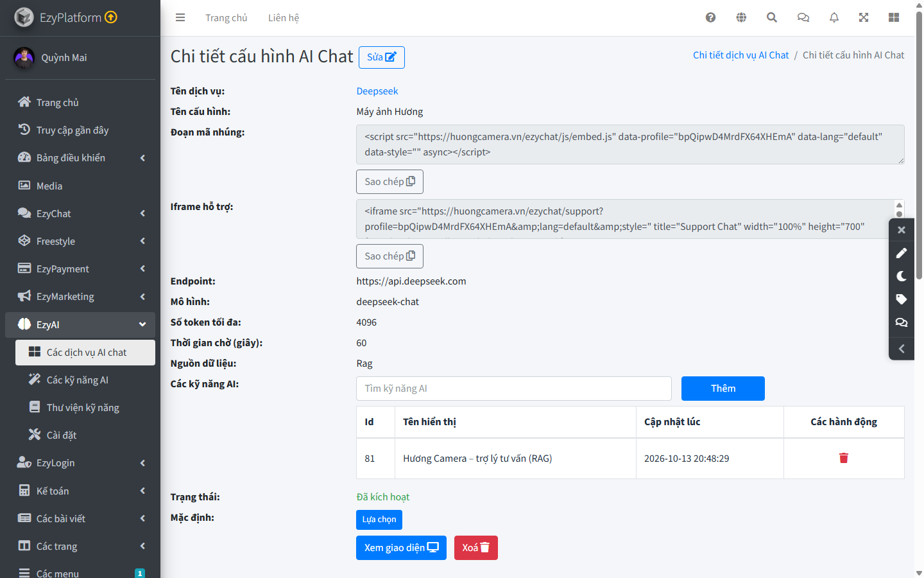Copy the embed script with Sao chép
This screenshot has width=924, height=578.
click(389, 182)
